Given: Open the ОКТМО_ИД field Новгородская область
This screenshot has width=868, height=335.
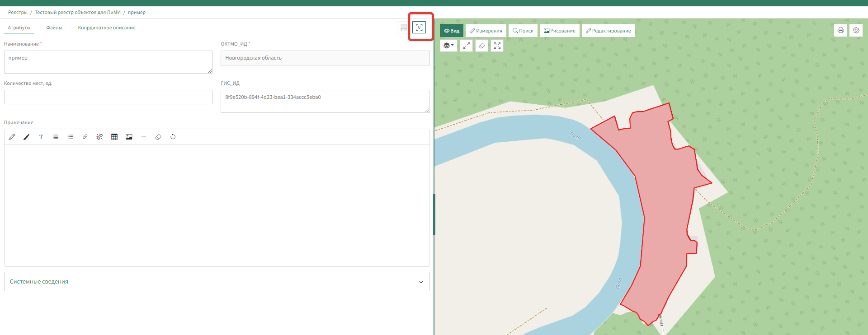Looking at the screenshot, I should click(x=325, y=58).
